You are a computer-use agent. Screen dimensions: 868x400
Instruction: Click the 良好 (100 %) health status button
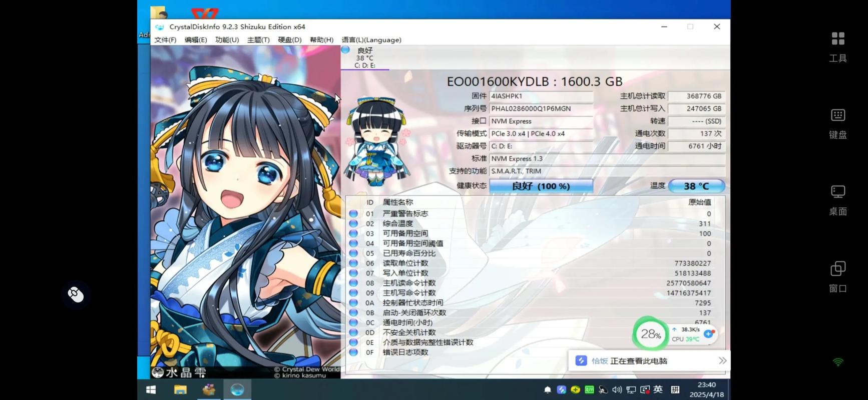click(541, 186)
